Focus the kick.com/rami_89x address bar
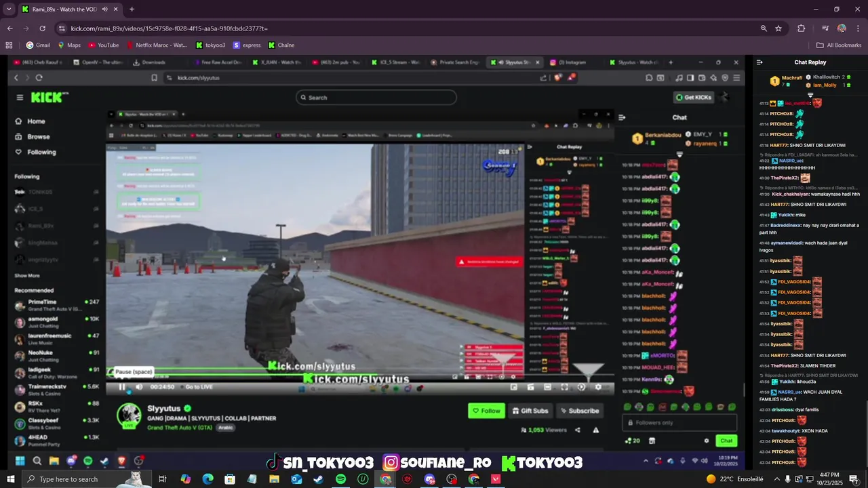868x488 pixels. click(x=407, y=28)
